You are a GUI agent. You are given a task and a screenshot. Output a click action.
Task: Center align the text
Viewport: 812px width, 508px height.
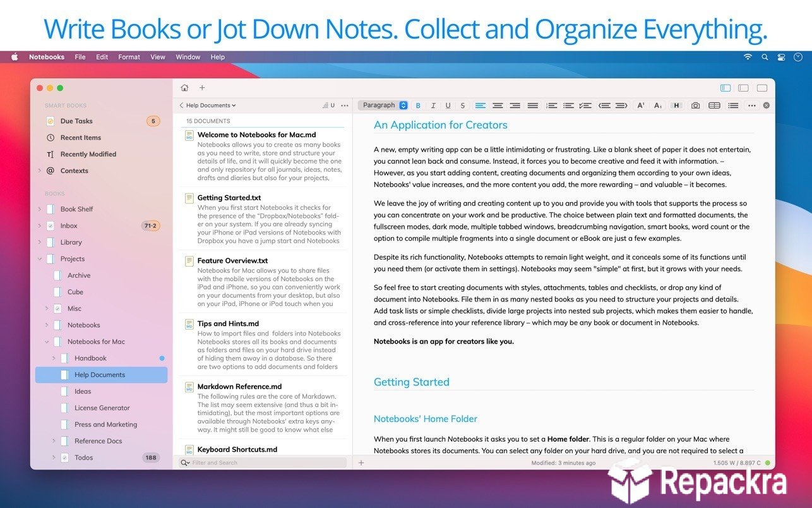(498, 106)
